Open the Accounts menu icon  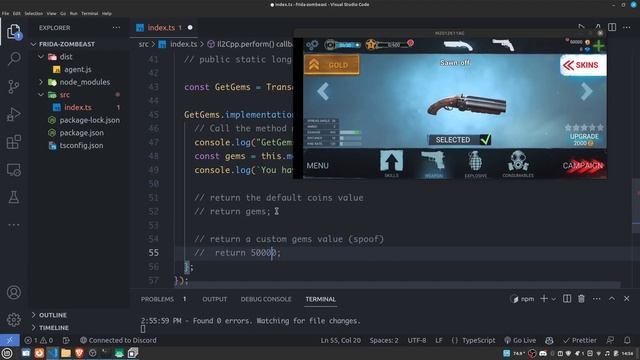13,292
